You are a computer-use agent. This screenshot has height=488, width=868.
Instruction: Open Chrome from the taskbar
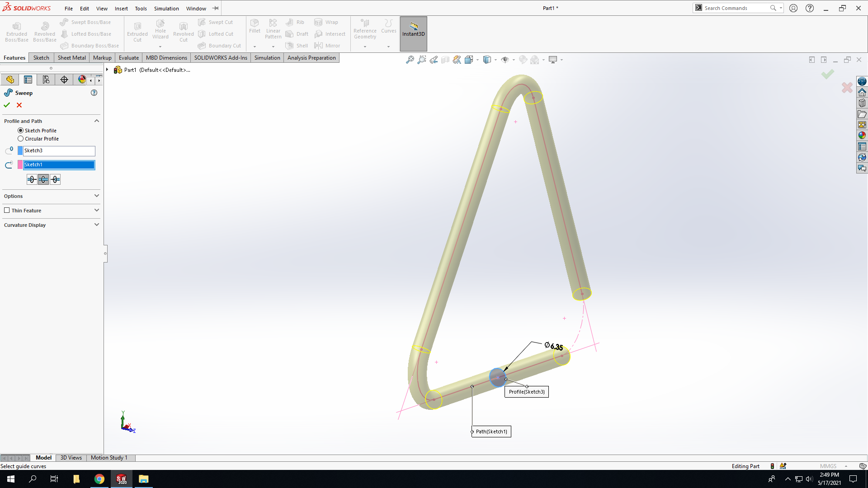tap(99, 479)
